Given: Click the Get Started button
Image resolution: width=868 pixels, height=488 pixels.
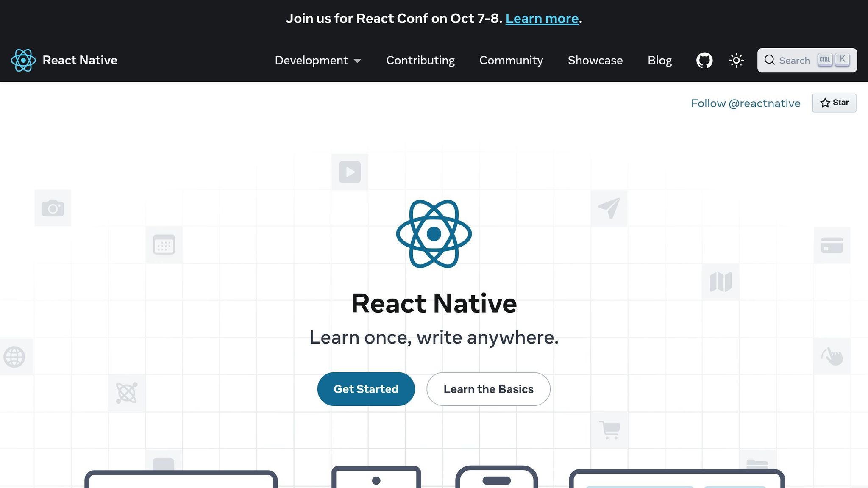Looking at the screenshot, I should tap(366, 389).
